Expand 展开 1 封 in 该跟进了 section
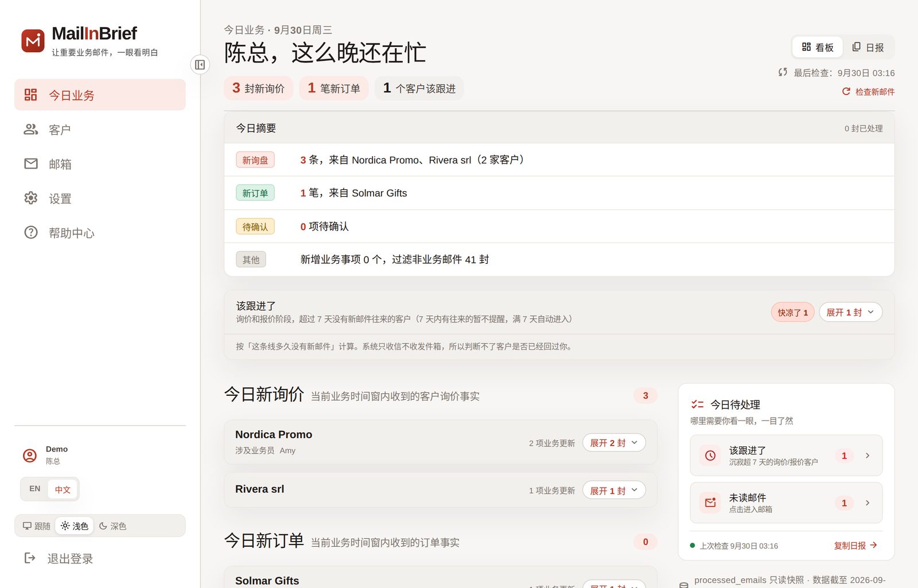 (x=850, y=312)
